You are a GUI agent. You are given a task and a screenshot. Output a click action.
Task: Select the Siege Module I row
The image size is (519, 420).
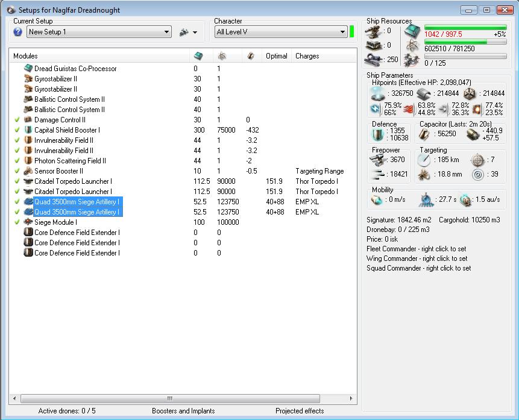183,222
